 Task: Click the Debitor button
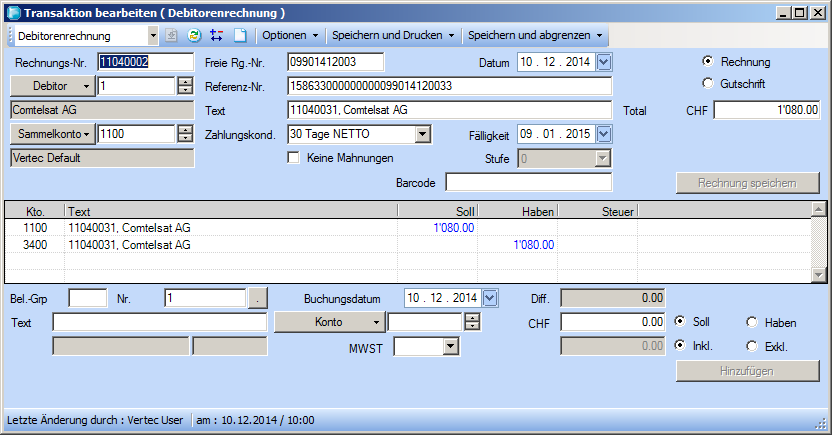50,86
